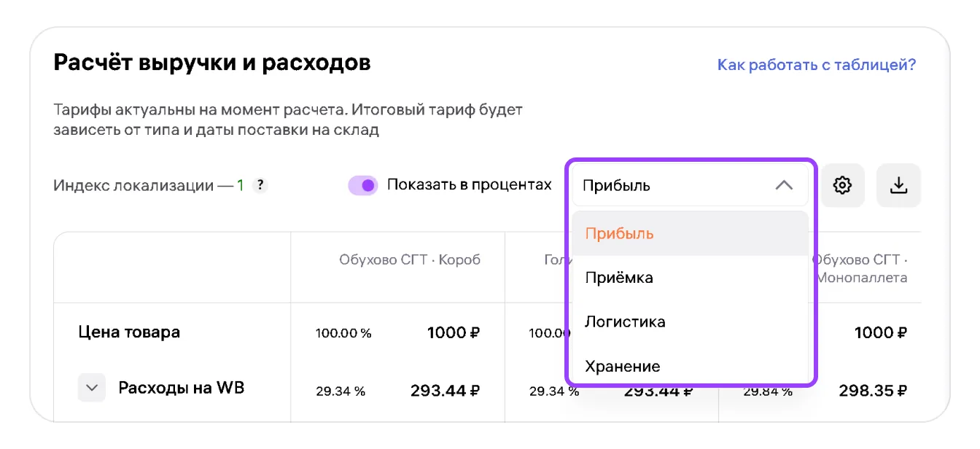This screenshot has width=980, height=449.
Task: Select 'Прибыль' in the dropdown list
Action: 619,234
